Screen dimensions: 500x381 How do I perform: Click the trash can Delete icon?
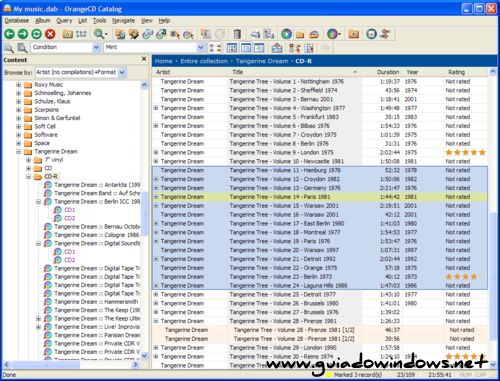click(x=237, y=34)
